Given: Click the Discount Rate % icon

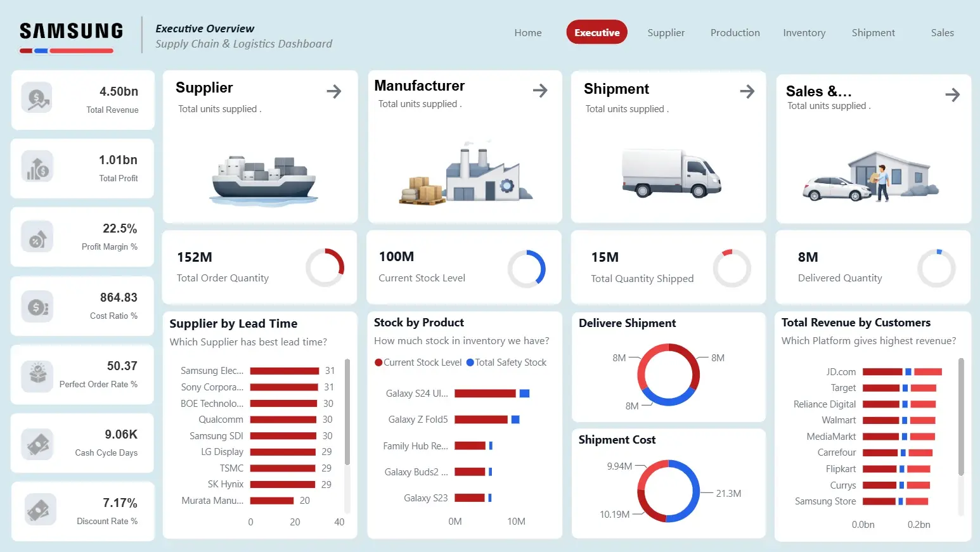Looking at the screenshot, I should click(39, 510).
